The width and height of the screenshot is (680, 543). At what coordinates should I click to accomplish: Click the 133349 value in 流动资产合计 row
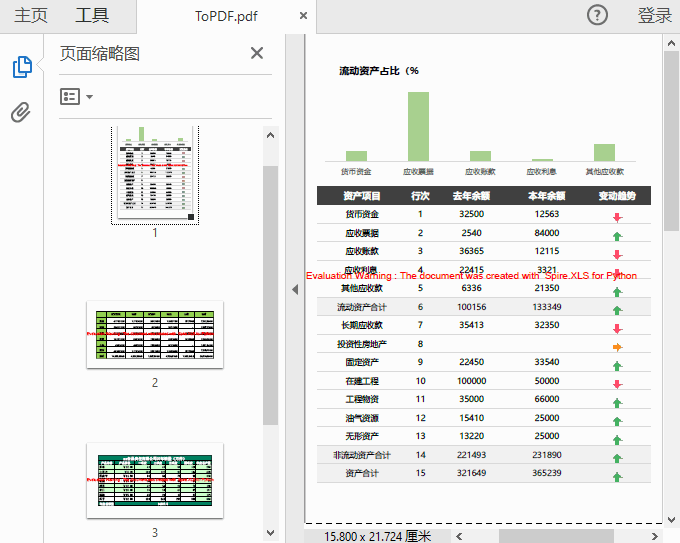pyautogui.click(x=547, y=307)
